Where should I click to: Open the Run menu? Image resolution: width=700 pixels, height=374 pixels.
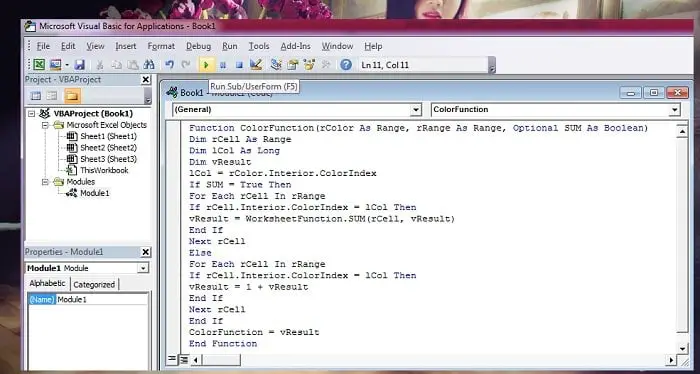coord(230,46)
